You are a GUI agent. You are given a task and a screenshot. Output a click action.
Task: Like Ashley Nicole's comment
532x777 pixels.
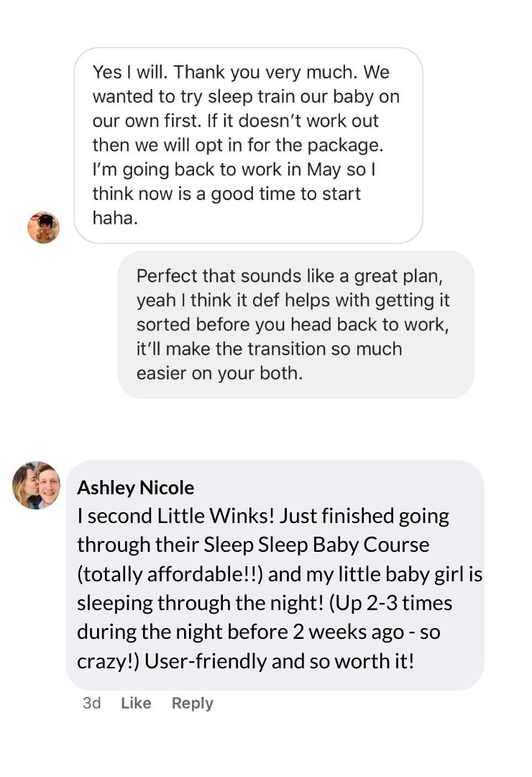(136, 703)
